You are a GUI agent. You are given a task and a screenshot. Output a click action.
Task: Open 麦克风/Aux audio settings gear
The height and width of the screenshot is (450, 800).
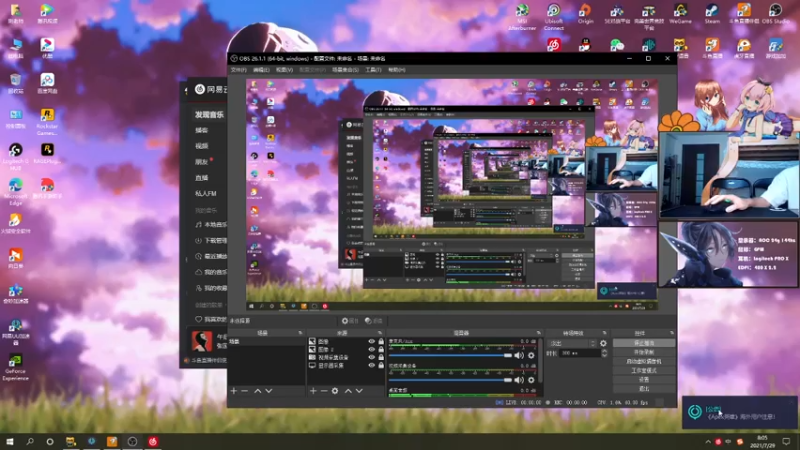tap(531, 355)
